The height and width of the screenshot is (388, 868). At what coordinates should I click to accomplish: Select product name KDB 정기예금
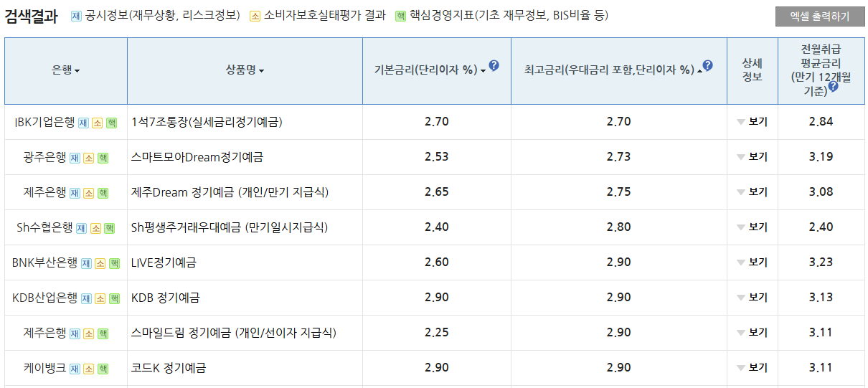tap(166, 298)
